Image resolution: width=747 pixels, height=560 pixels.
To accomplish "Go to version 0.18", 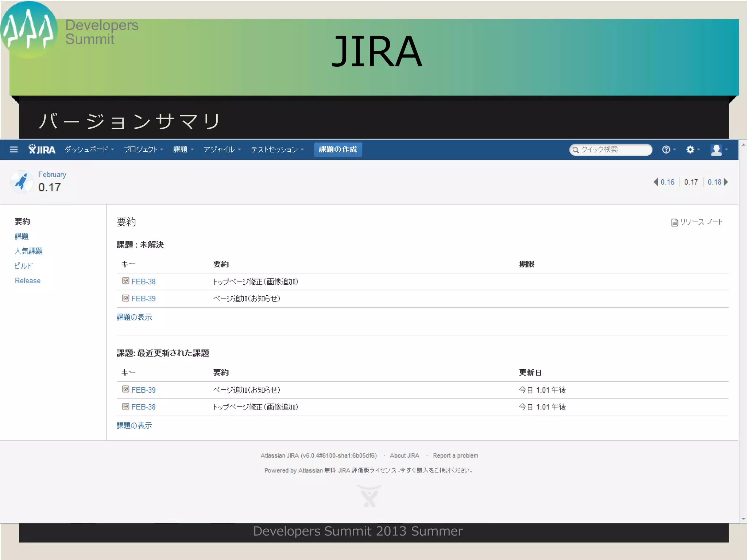I will (x=715, y=182).
